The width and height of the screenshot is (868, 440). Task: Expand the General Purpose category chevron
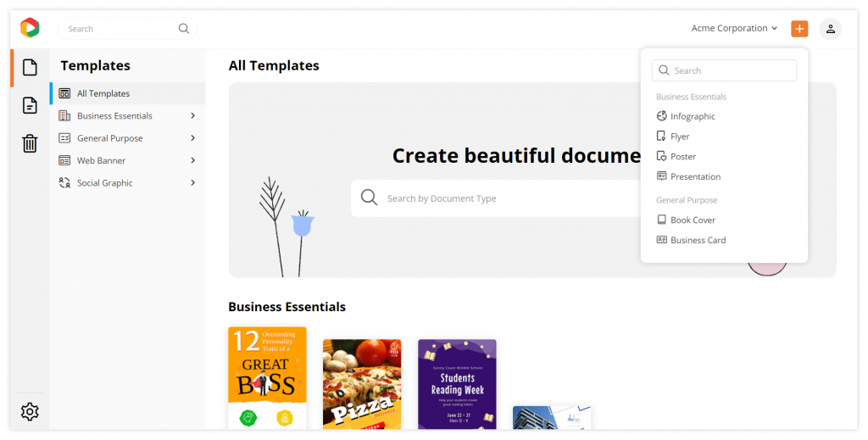tap(192, 138)
